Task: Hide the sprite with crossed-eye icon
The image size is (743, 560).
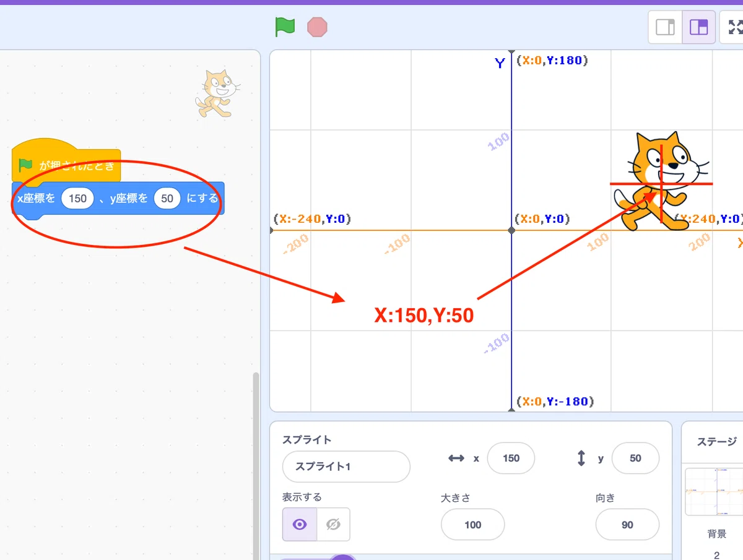Action: (333, 524)
